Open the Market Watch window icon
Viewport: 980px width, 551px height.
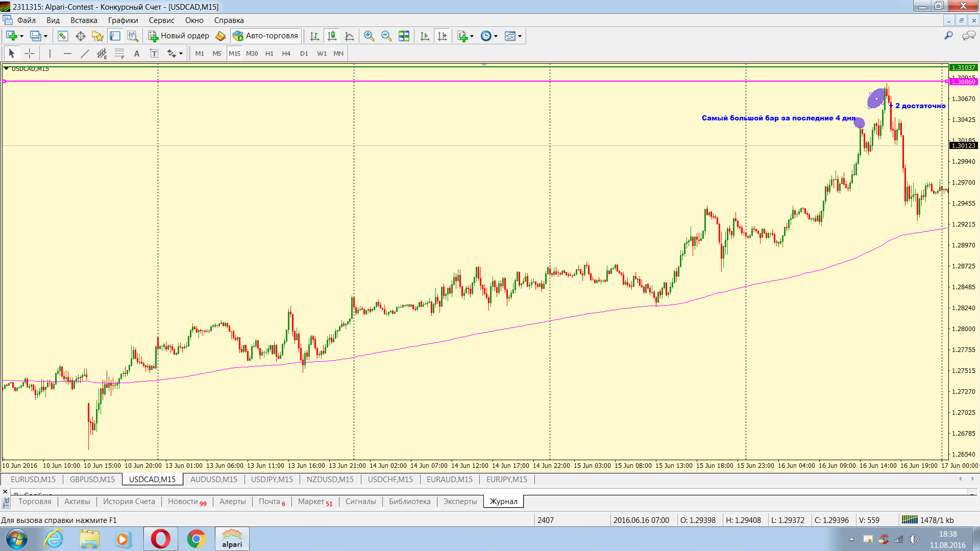click(63, 36)
